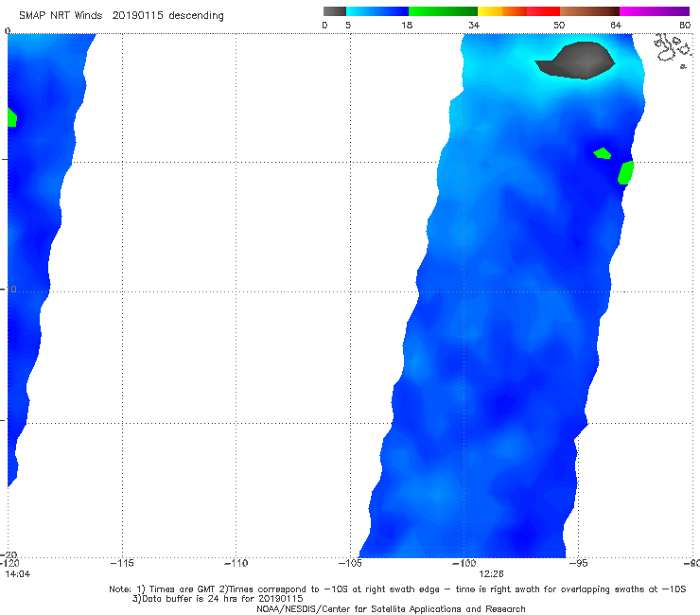Click the cyan-to-blue segment of the colorbar

377,11
